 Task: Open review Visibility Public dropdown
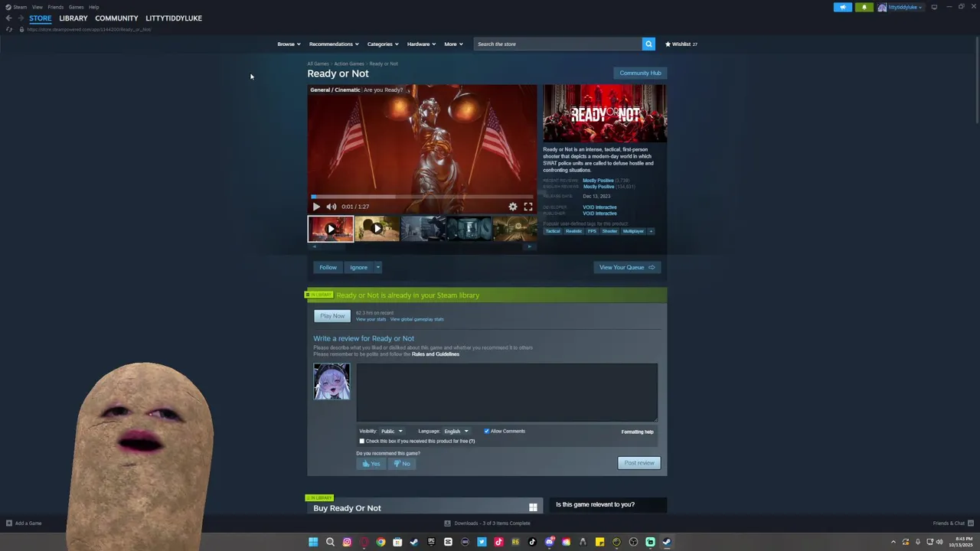392,431
